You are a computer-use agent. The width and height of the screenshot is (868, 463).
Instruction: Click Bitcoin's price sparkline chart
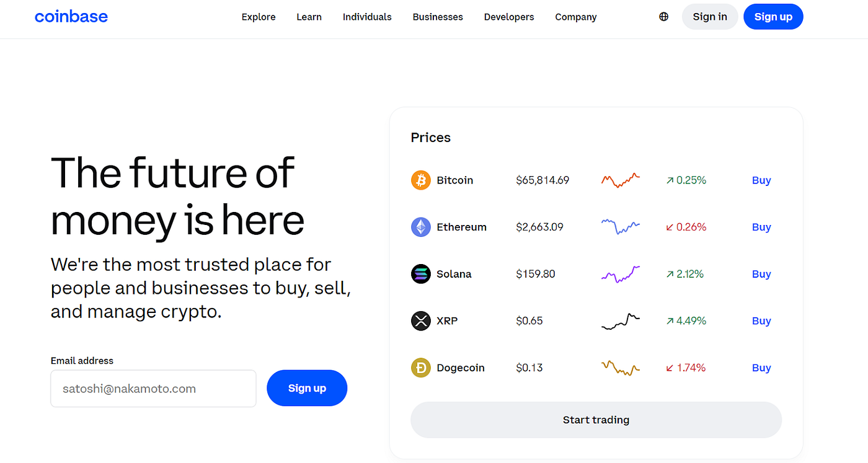point(620,180)
